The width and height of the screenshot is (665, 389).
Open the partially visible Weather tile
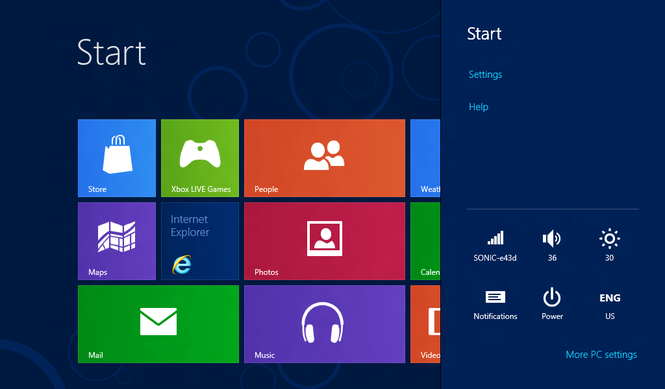coord(425,158)
